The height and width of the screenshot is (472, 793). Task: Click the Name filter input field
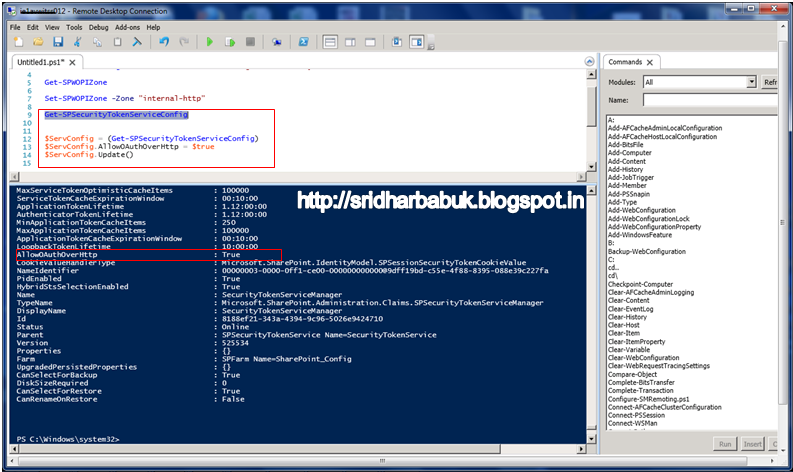[x=710, y=100]
